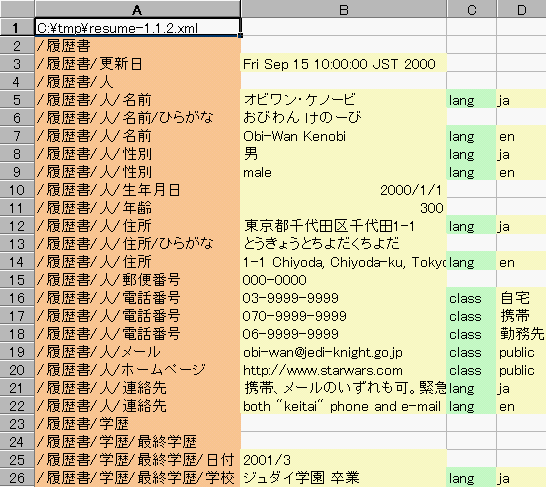Select column B header

343,9
